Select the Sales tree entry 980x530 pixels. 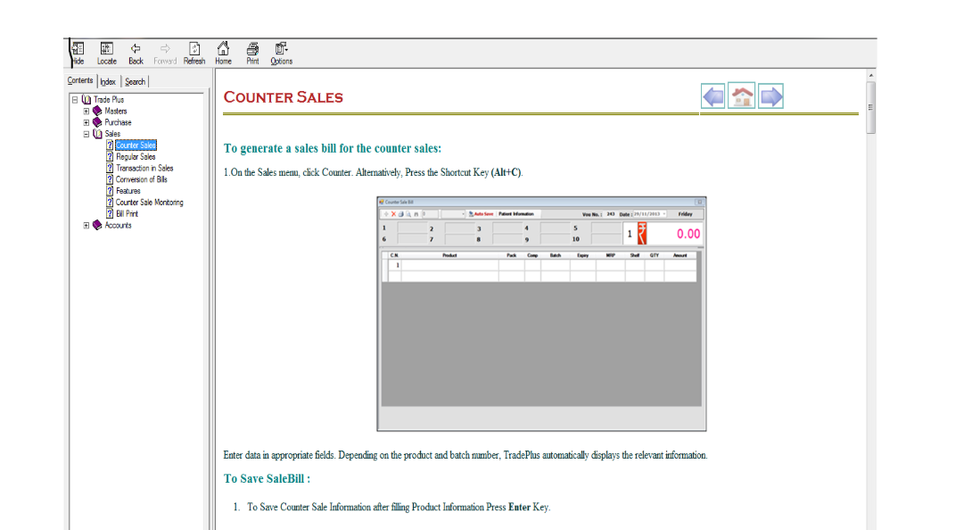[112, 134]
